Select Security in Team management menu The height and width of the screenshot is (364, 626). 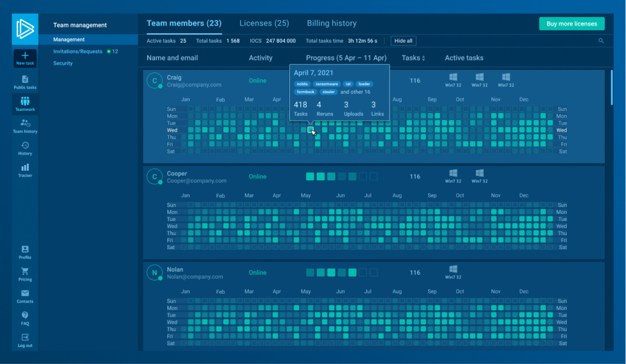click(63, 63)
